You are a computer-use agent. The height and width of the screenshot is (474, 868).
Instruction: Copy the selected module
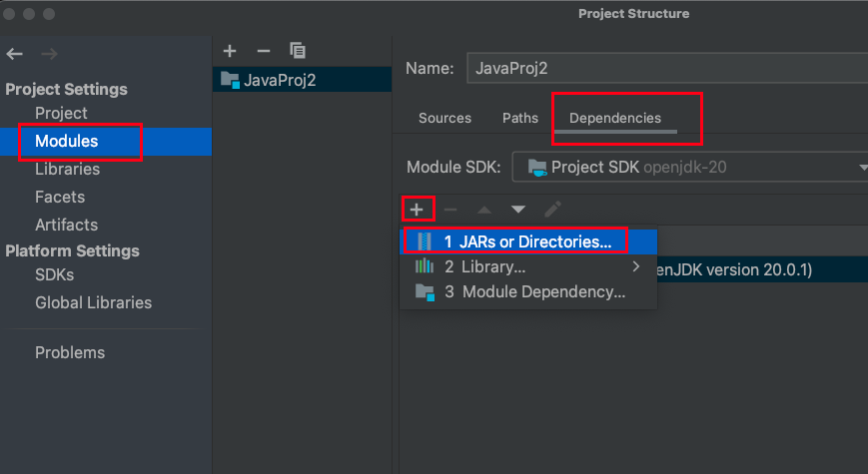coord(298,51)
